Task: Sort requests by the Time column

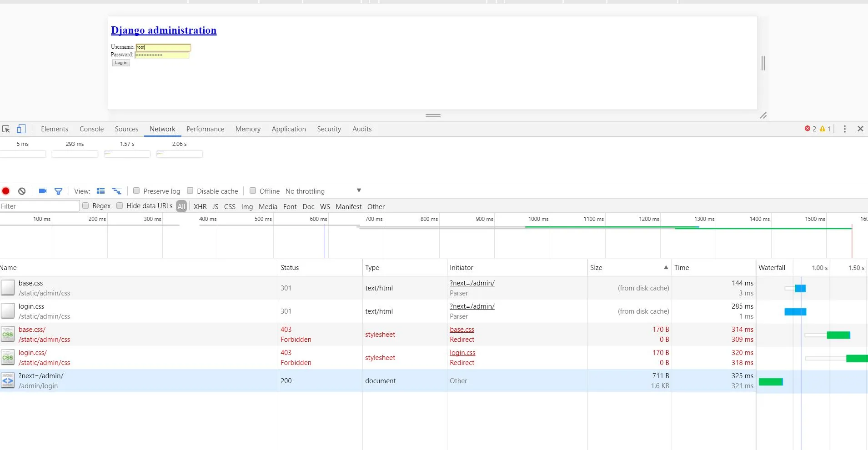Action: point(713,268)
